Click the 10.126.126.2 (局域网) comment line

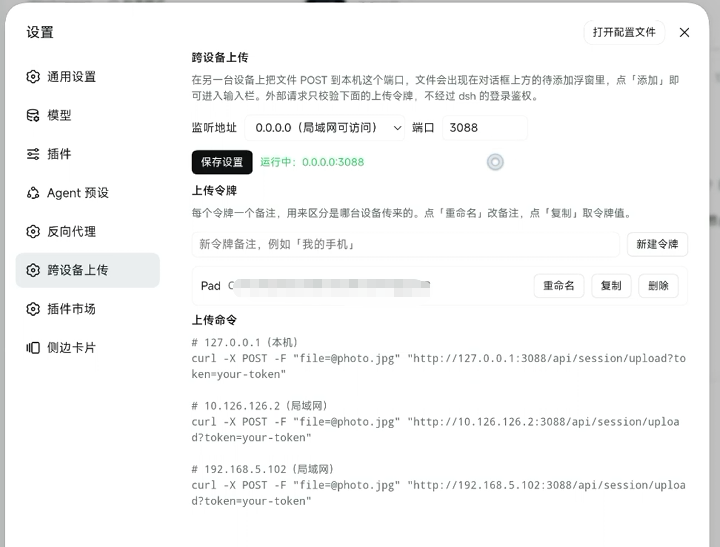[260, 406]
